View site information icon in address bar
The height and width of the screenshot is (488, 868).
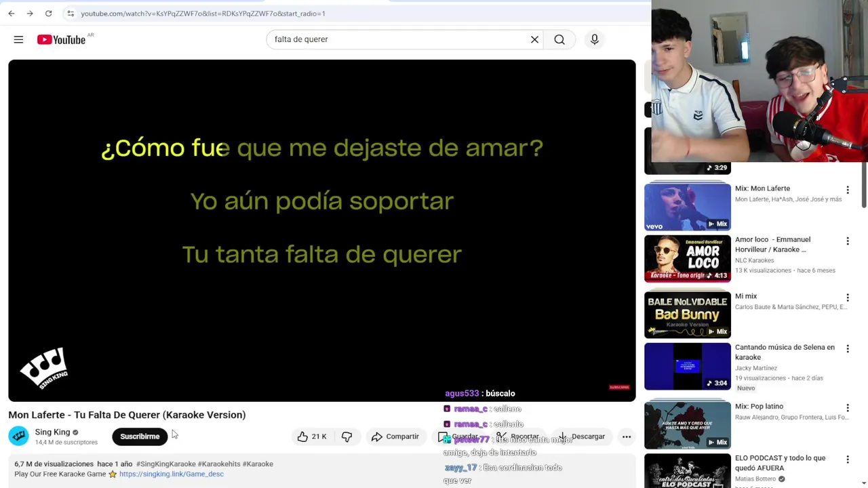coord(70,14)
